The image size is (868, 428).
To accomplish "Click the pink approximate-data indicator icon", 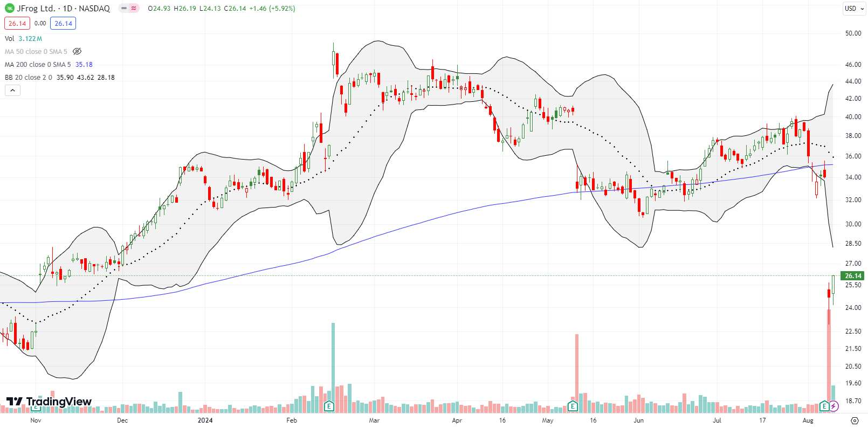I will [134, 8].
